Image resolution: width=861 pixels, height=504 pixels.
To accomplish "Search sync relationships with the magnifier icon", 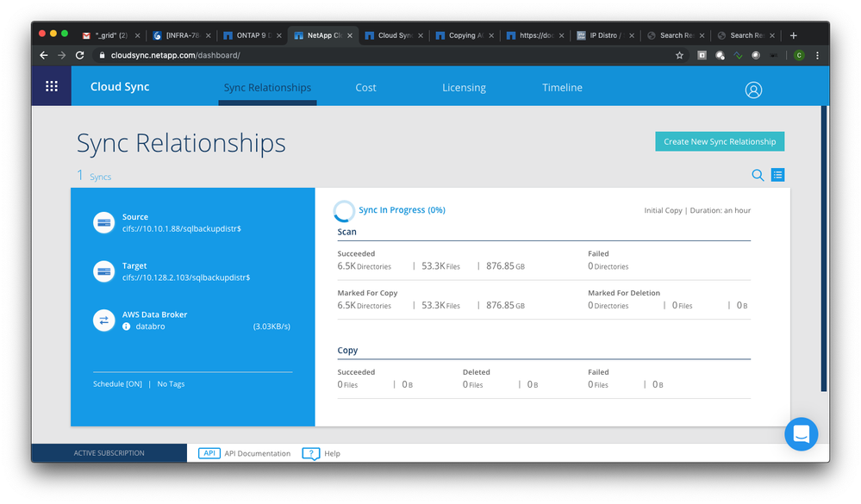I will (758, 175).
